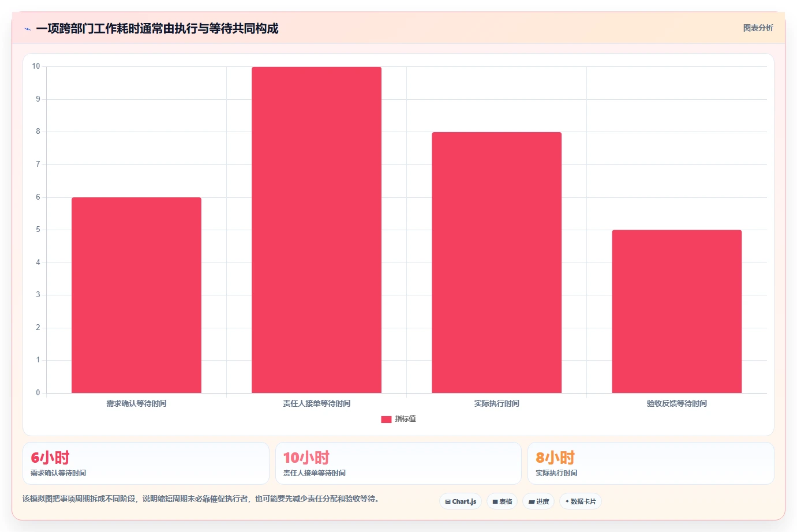
Task: Select the 需求确认等待时间 bar in chart
Action: point(136,295)
